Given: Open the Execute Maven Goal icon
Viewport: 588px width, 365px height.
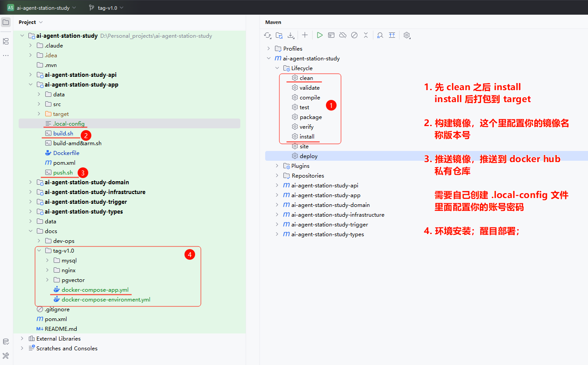Looking at the screenshot, I should [331, 35].
